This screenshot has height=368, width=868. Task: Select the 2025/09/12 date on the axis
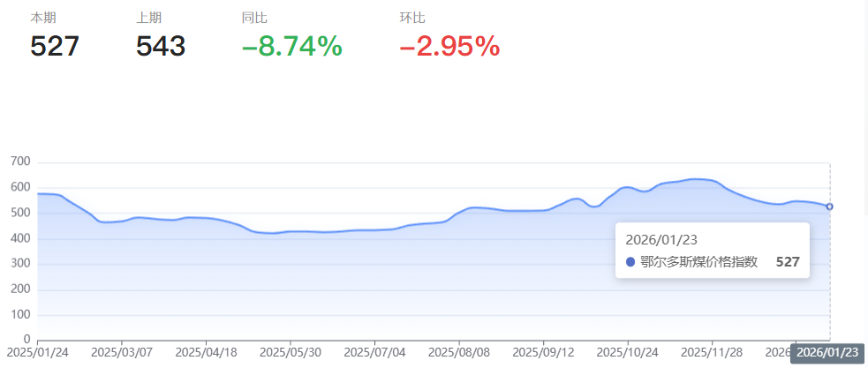click(x=543, y=352)
